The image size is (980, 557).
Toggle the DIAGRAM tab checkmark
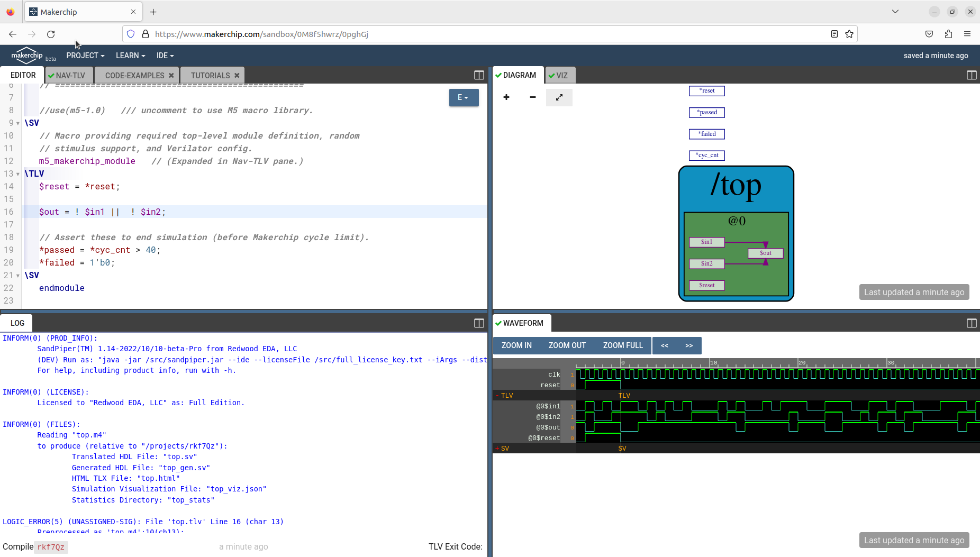click(x=498, y=75)
